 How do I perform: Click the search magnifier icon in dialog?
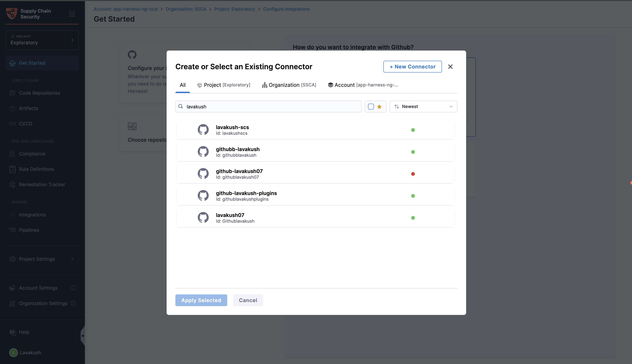[181, 107]
